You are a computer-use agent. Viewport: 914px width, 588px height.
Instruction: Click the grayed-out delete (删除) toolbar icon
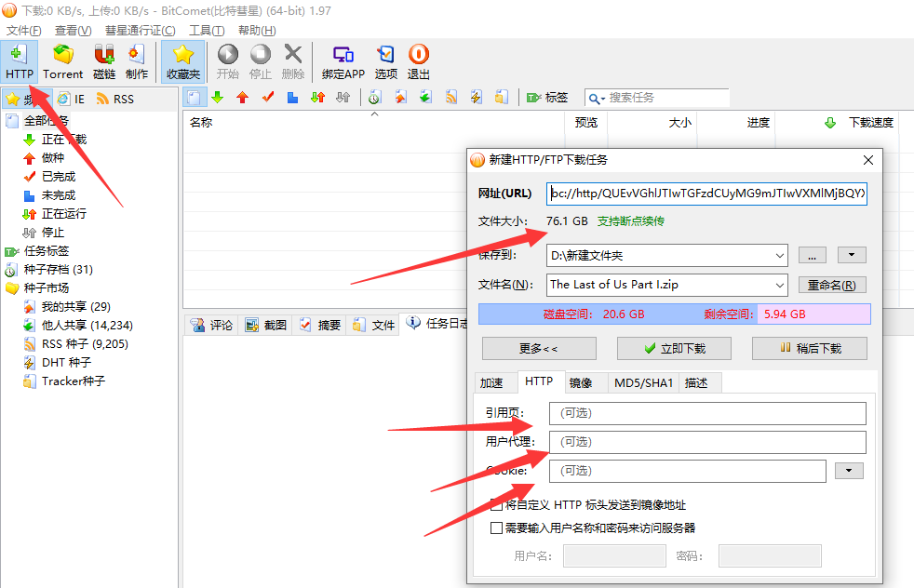pyautogui.click(x=293, y=61)
